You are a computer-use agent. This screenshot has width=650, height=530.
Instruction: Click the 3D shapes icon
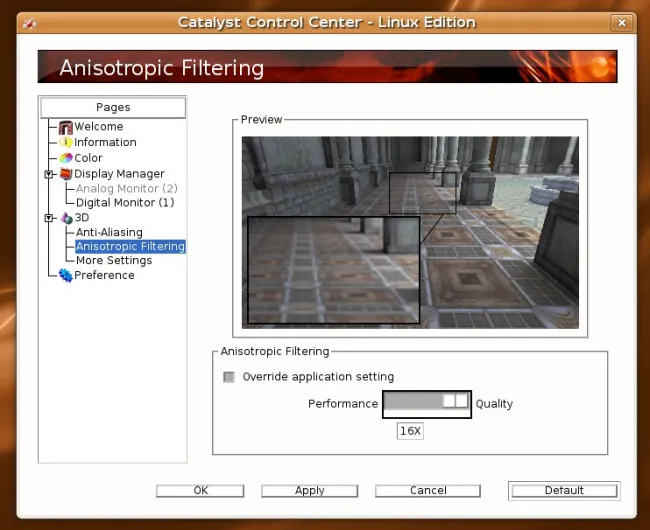pos(66,218)
